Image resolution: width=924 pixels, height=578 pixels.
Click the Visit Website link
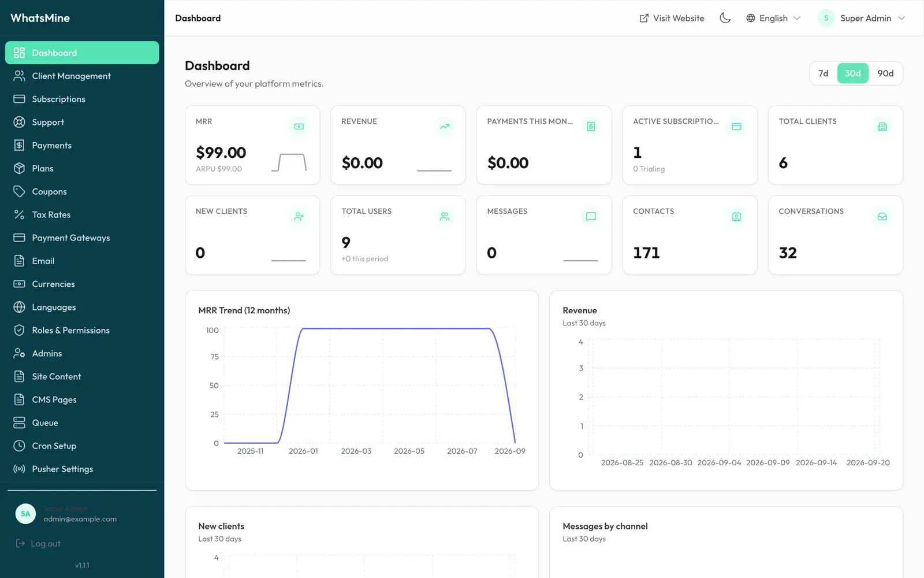pyautogui.click(x=672, y=18)
